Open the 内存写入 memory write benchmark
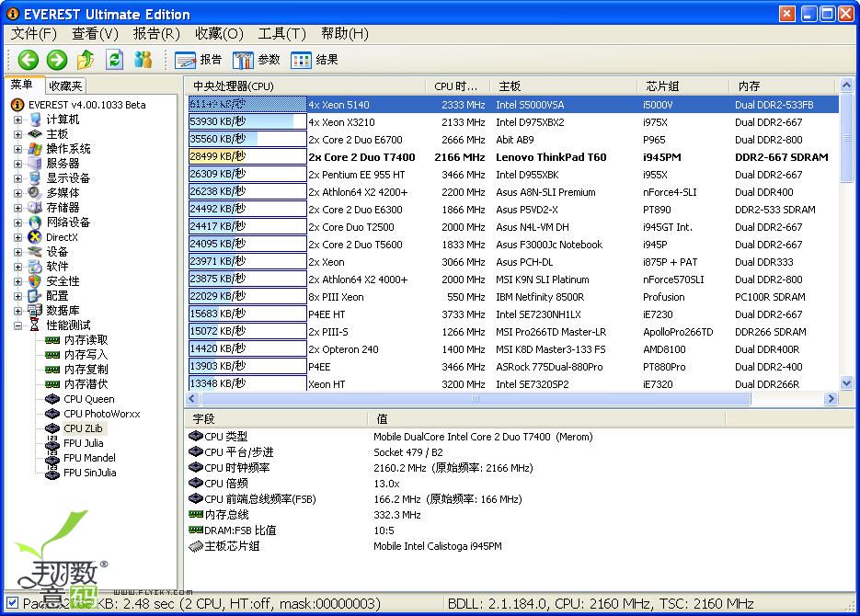Image resolution: width=860 pixels, height=616 pixels. [x=86, y=355]
